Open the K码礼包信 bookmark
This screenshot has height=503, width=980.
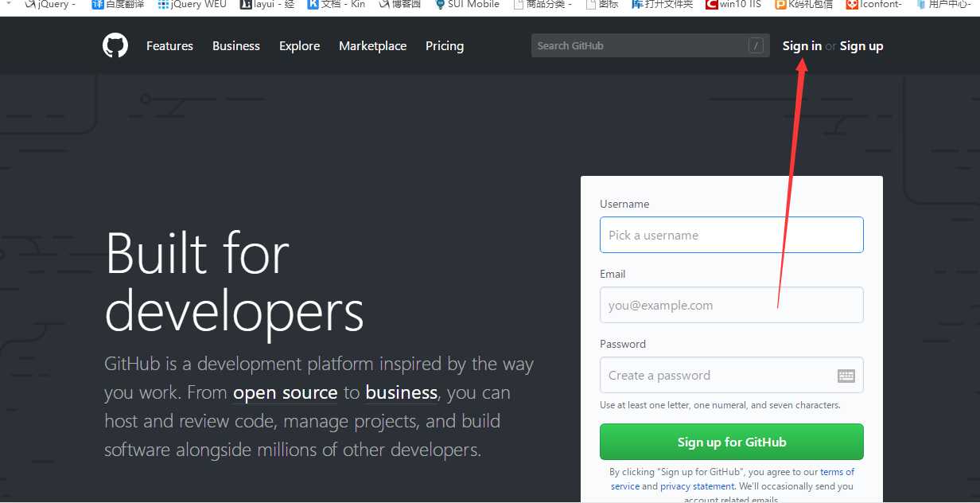[x=803, y=4]
